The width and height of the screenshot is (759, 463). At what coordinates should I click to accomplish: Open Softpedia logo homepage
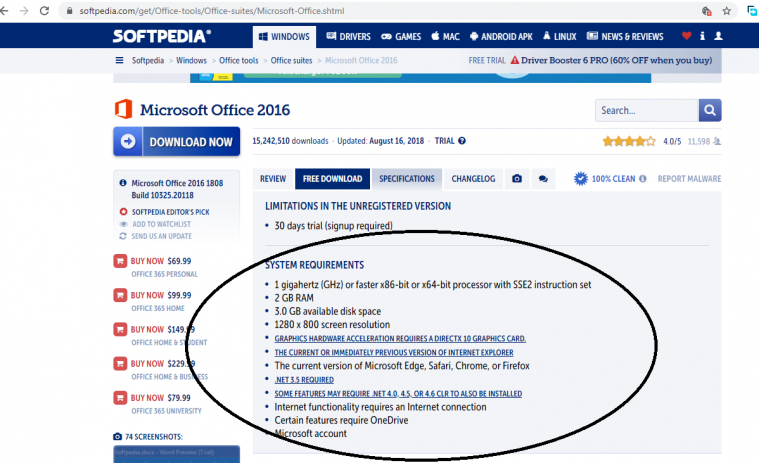pos(162,36)
